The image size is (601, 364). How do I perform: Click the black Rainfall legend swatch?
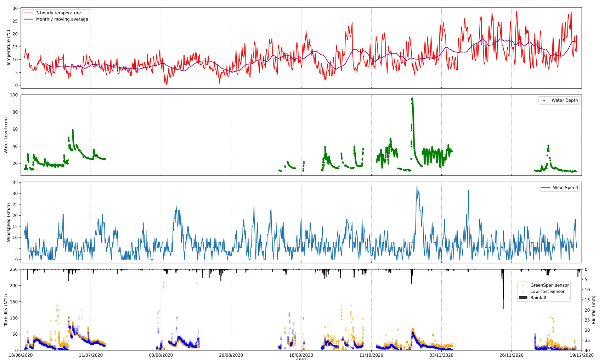point(523,298)
